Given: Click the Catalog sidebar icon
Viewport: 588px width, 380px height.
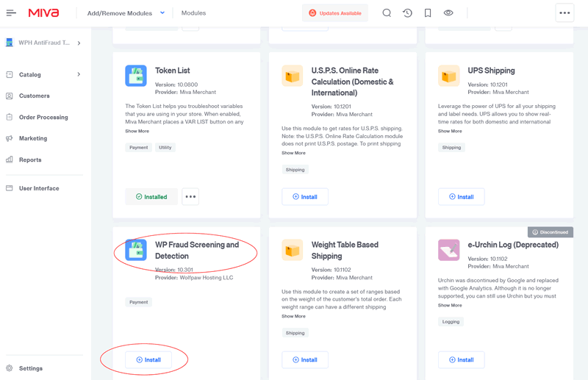Looking at the screenshot, I should (x=10, y=75).
